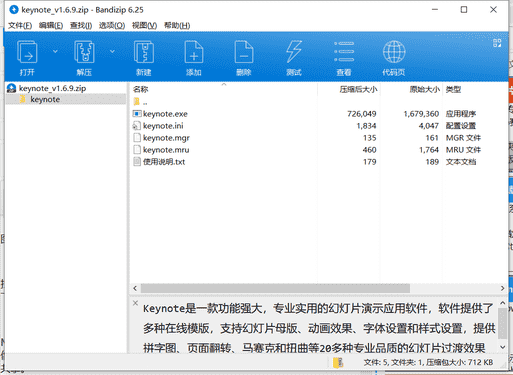
Task: Maximize the Bandizip window
Action: pos(464,10)
